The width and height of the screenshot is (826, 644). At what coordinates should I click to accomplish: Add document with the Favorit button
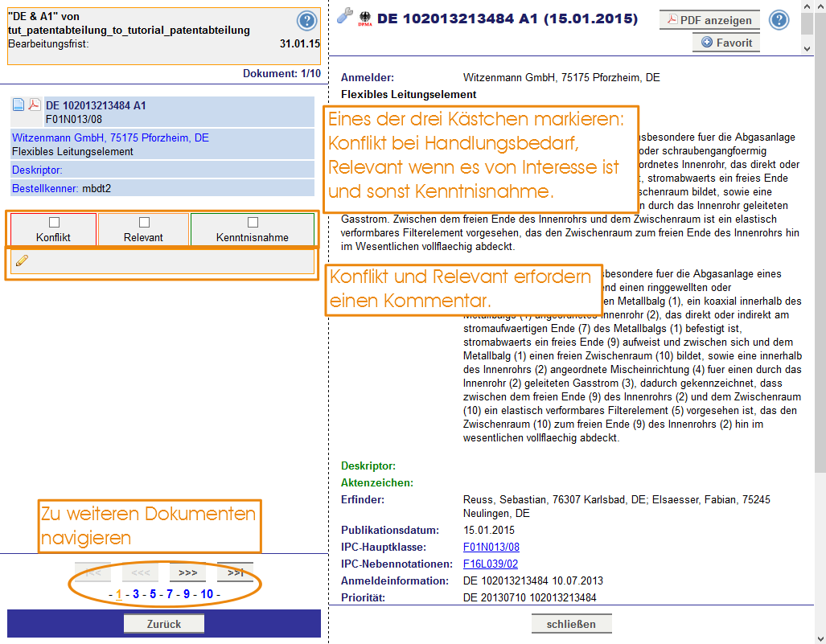(726, 43)
